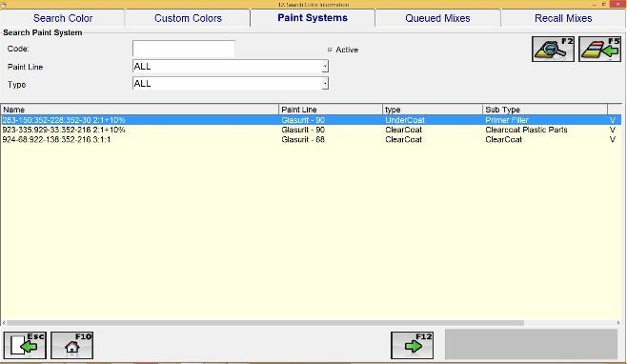Viewport: 627px width, 364px height.
Task: Click the app icon in title bar
Action: pyautogui.click(x=3, y=5)
